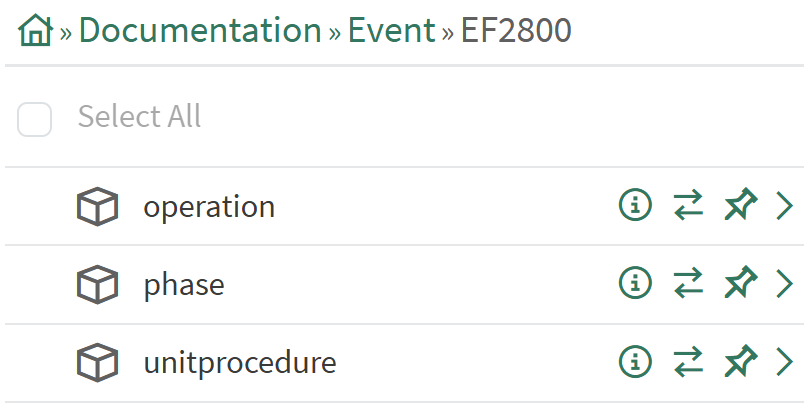Show info for phase item
The width and height of the screenshot is (804, 419).
pyautogui.click(x=635, y=284)
